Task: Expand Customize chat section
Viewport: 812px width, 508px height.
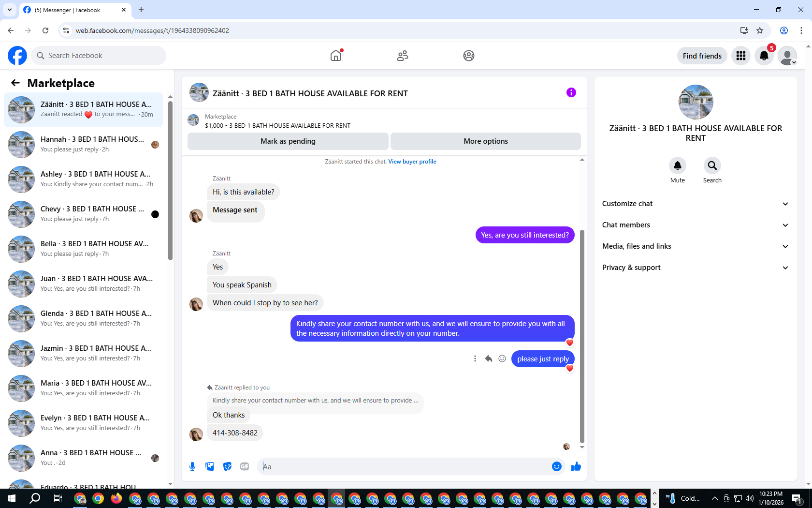Action: pos(696,204)
